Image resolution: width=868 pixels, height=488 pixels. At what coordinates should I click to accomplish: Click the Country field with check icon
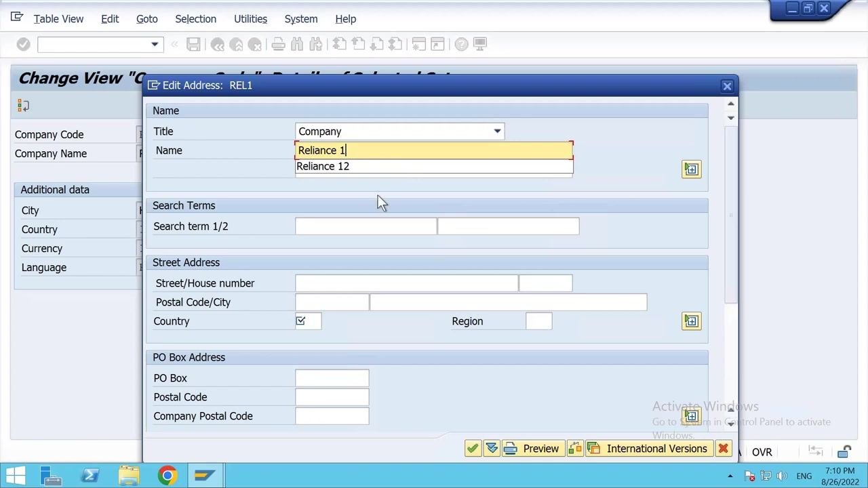[309, 321]
